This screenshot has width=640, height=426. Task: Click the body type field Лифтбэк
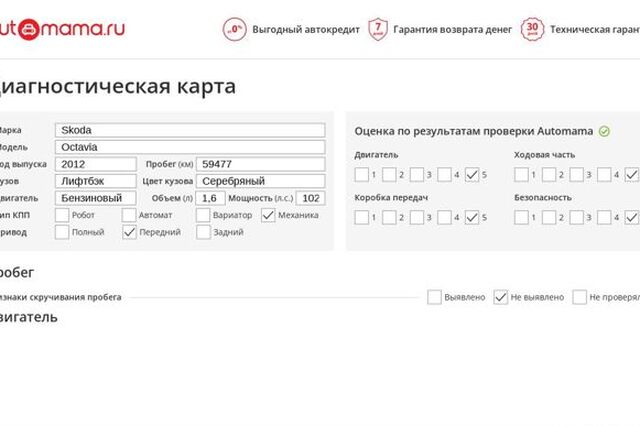click(x=96, y=181)
